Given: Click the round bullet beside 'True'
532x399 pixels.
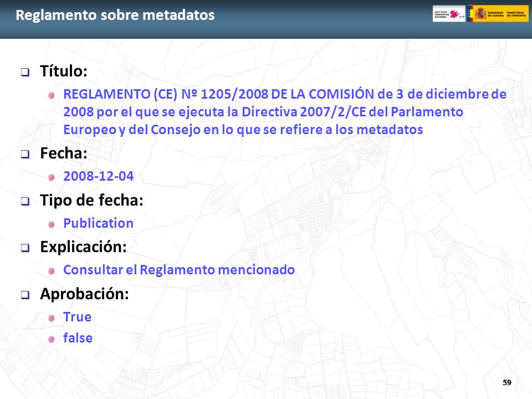Looking at the screenshot, I should [x=52, y=318].
